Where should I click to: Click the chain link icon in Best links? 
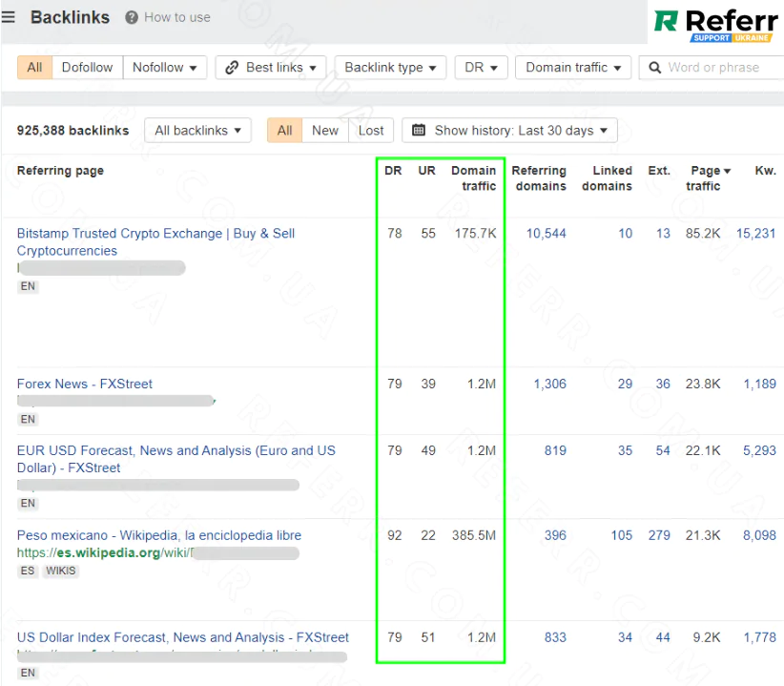tap(232, 68)
